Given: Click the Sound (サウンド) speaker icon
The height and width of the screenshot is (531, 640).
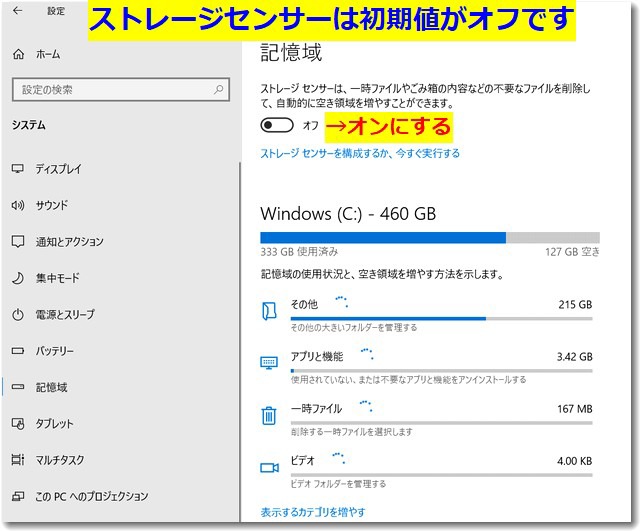Looking at the screenshot, I should click(x=17, y=205).
